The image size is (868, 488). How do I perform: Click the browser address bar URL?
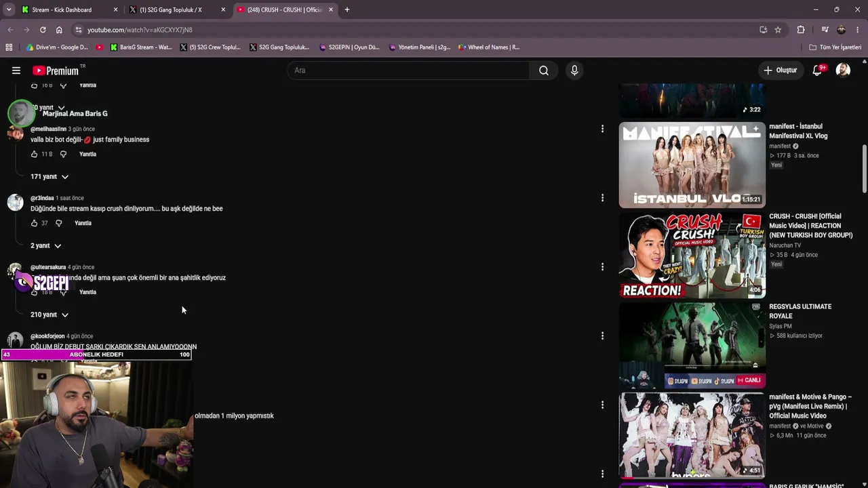pyautogui.click(x=140, y=30)
